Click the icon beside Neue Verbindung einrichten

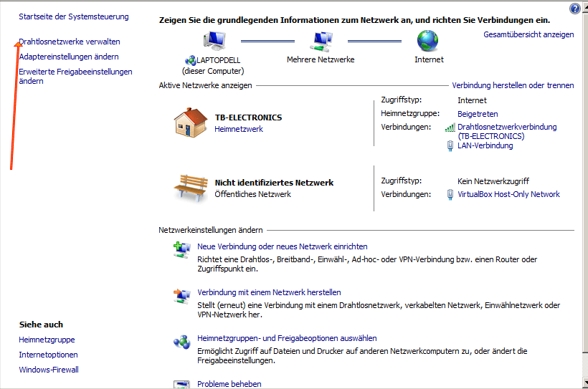click(x=180, y=249)
